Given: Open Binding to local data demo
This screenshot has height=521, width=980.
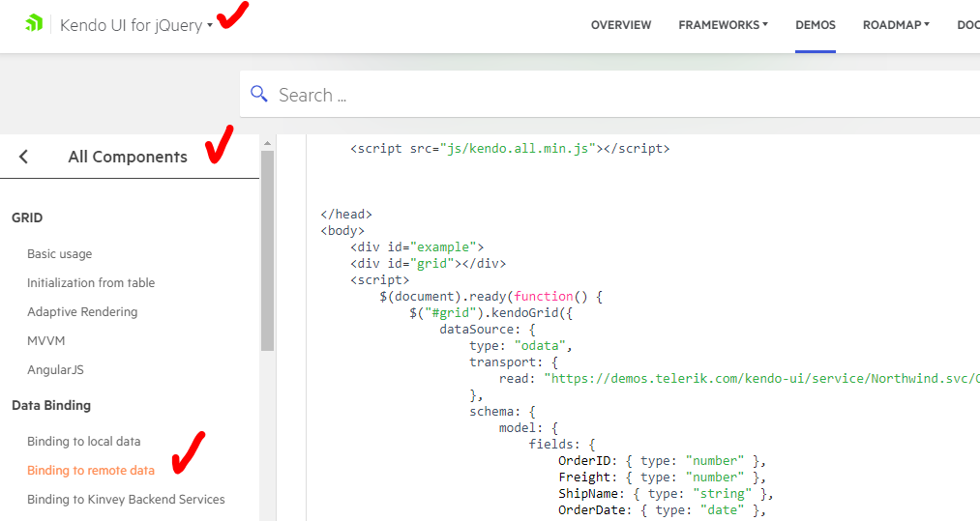Looking at the screenshot, I should point(84,442).
